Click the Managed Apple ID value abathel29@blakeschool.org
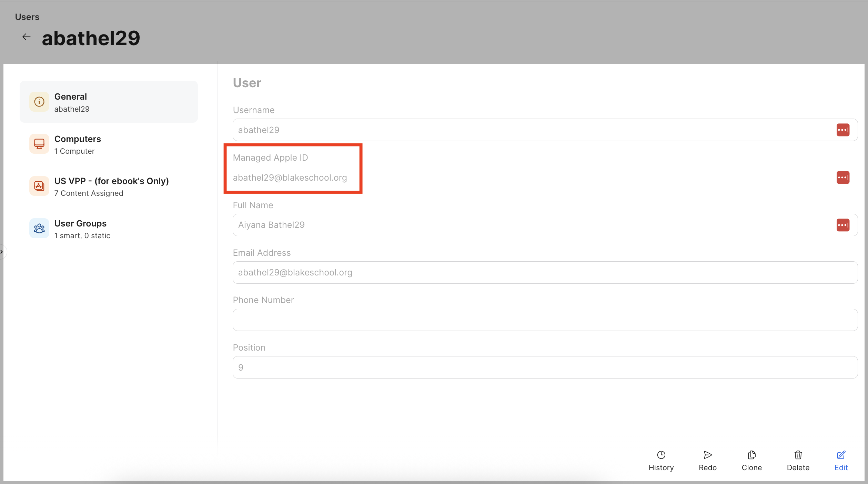The image size is (868, 484). [290, 178]
